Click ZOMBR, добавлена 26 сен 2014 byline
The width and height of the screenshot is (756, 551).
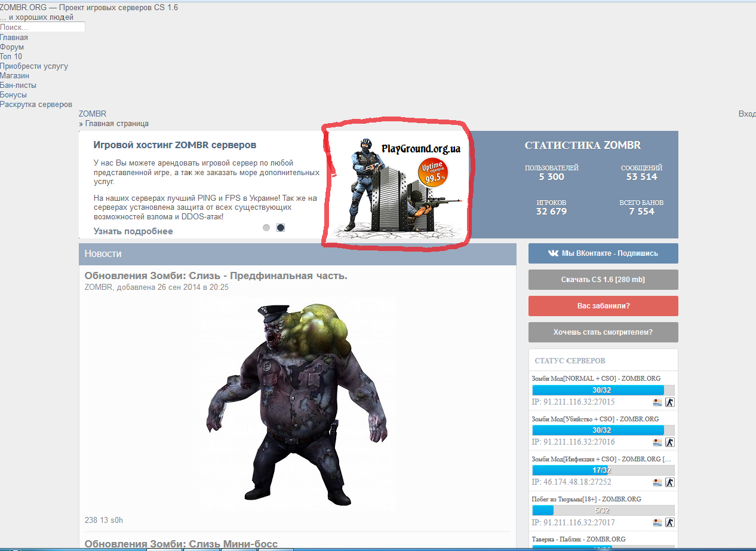156,287
